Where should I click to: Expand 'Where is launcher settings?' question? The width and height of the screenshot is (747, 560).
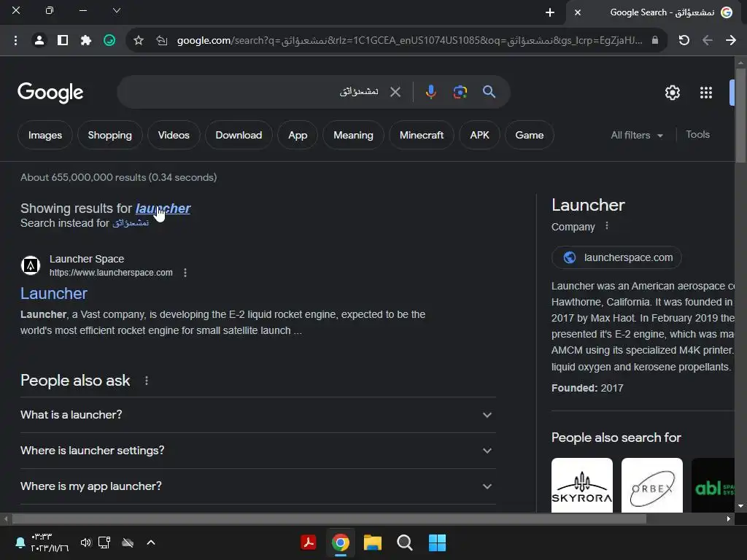(258, 451)
